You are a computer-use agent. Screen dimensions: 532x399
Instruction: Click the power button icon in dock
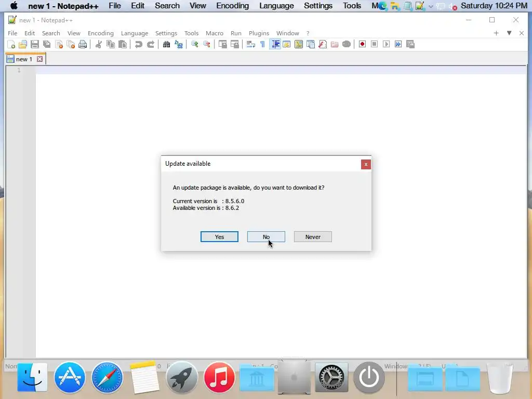(369, 377)
